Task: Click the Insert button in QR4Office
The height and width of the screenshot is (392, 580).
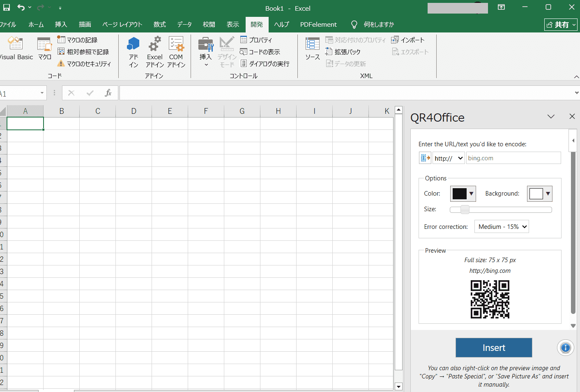Action: (493, 348)
